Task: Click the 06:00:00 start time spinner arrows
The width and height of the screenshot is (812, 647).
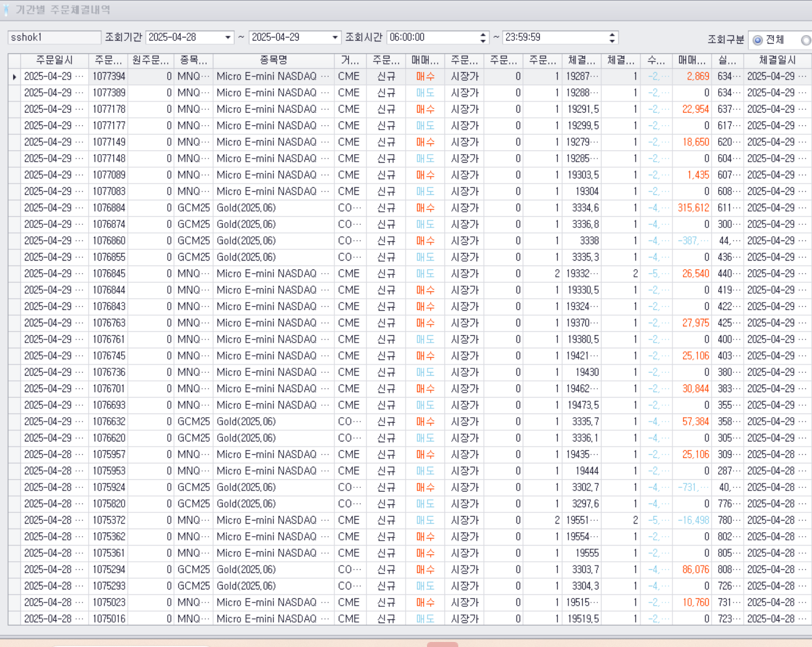Action: pos(483,38)
